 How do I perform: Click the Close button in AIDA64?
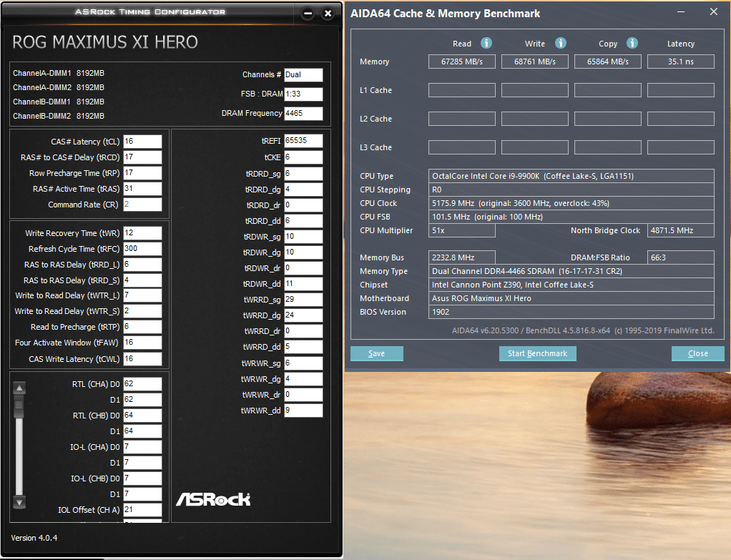698,353
